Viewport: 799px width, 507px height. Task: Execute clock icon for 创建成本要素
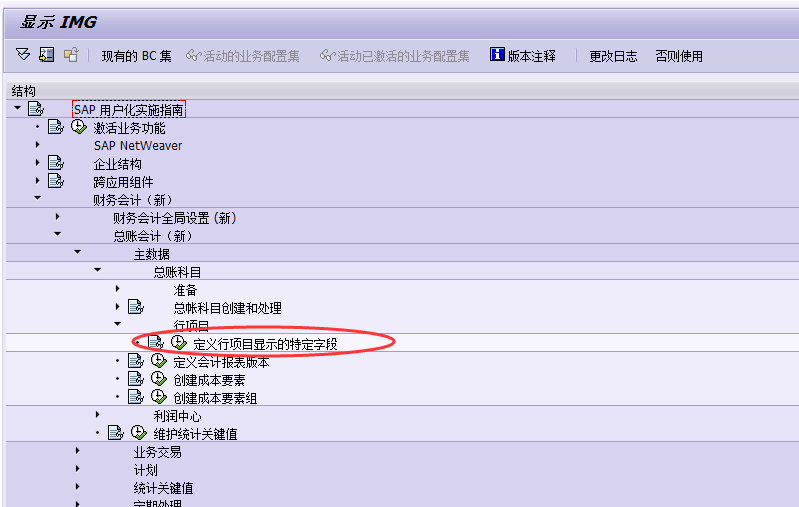click(159, 379)
